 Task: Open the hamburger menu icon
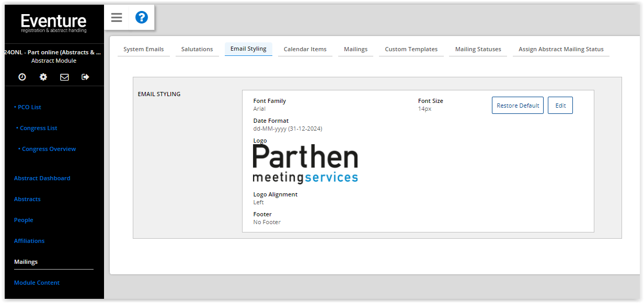pyautogui.click(x=116, y=17)
